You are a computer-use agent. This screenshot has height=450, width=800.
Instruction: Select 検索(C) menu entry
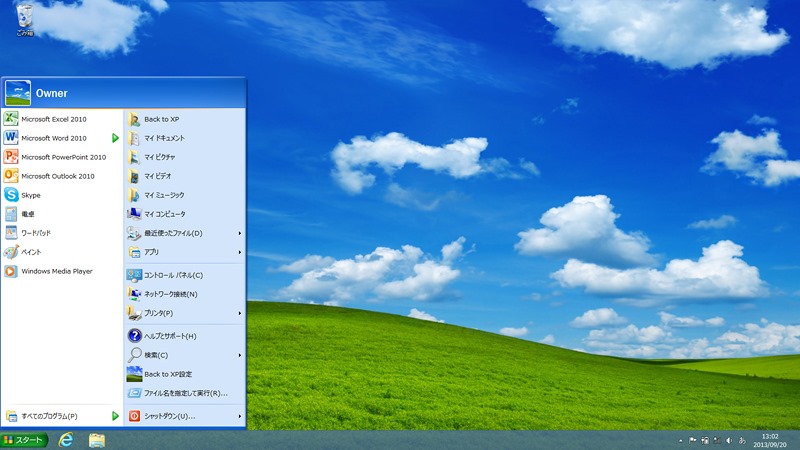tap(185, 355)
